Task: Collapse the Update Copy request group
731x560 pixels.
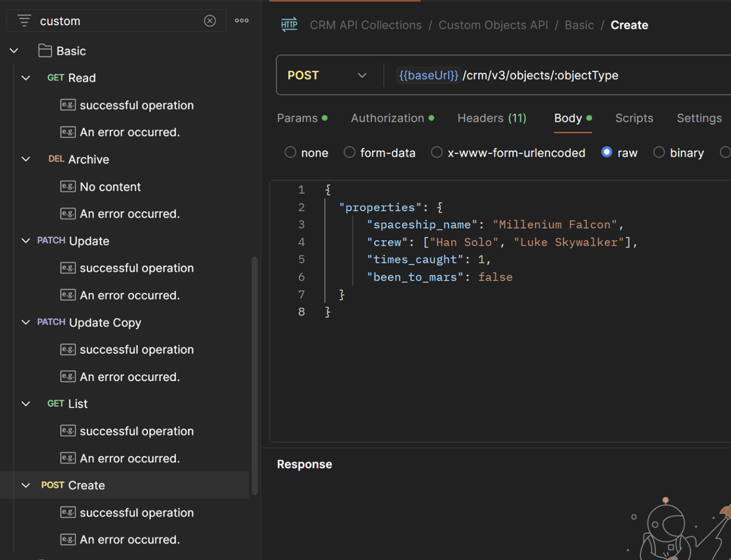Action: click(25, 322)
